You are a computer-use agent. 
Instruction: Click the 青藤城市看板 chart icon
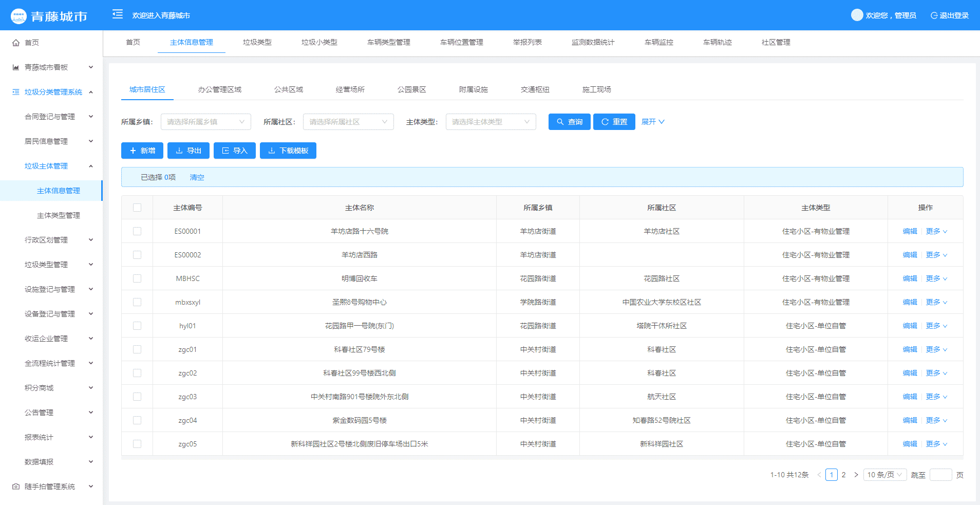[x=16, y=67]
